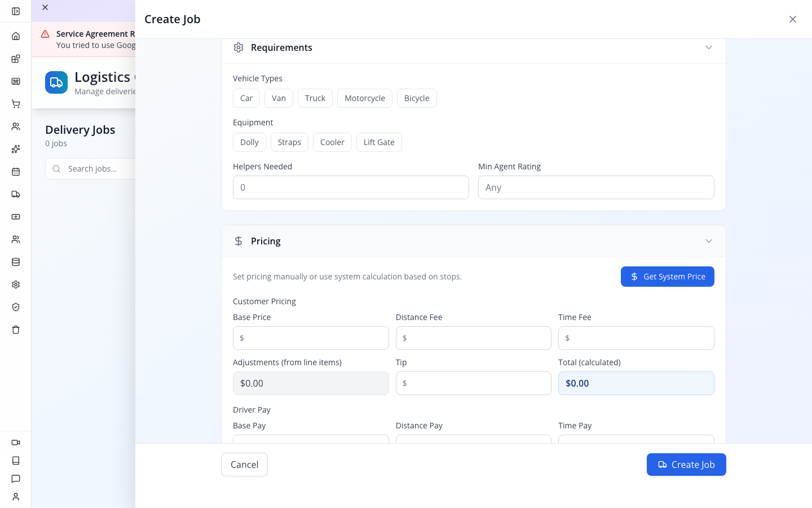Open the shopping cart icon in sidebar

[16, 104]
